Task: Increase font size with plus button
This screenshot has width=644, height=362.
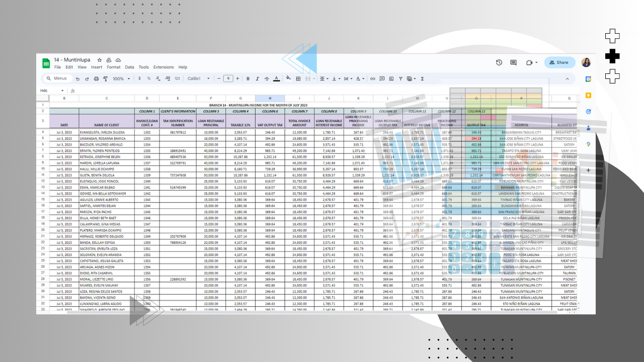Action: (238, 79)
